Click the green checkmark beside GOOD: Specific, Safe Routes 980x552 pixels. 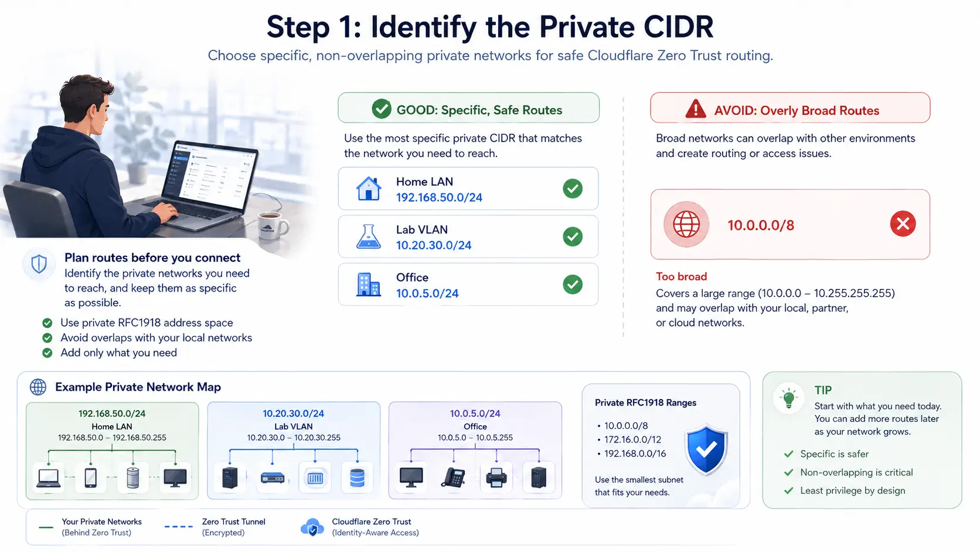tap(382, 109)
